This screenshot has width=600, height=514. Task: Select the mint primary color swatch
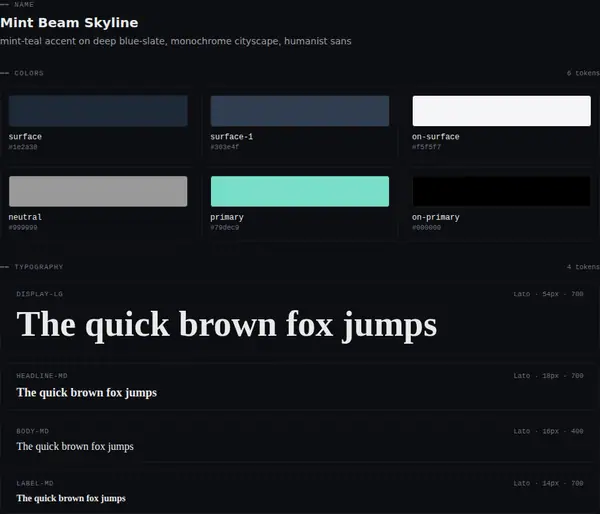pyautogui.click(x=300, y=191)
